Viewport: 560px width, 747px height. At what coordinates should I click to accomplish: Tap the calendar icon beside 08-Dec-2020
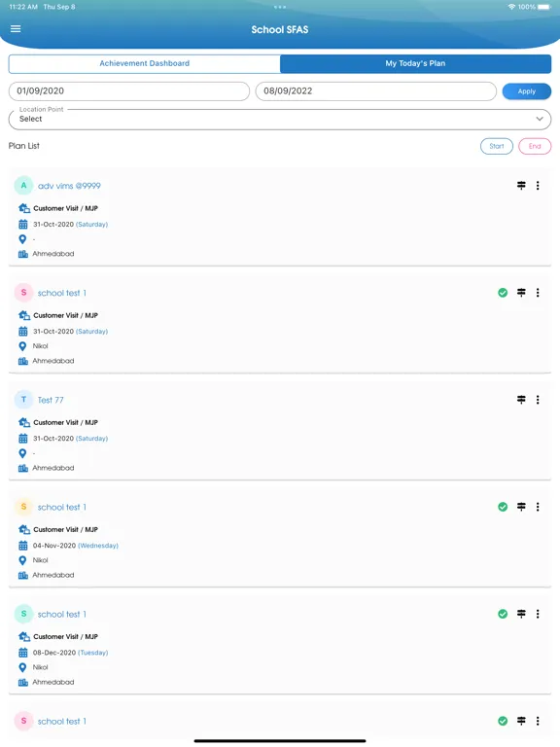click(23, 653)
